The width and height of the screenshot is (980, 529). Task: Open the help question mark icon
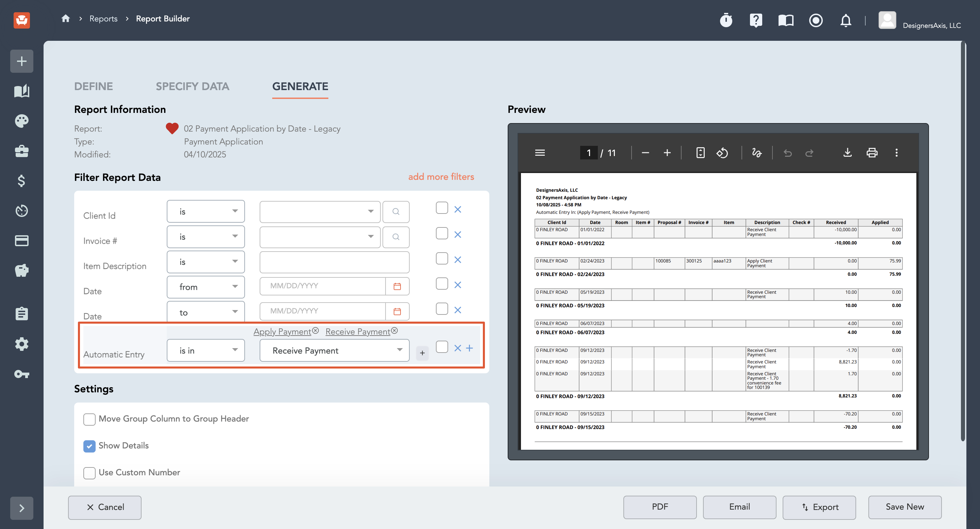pos(755,20)
